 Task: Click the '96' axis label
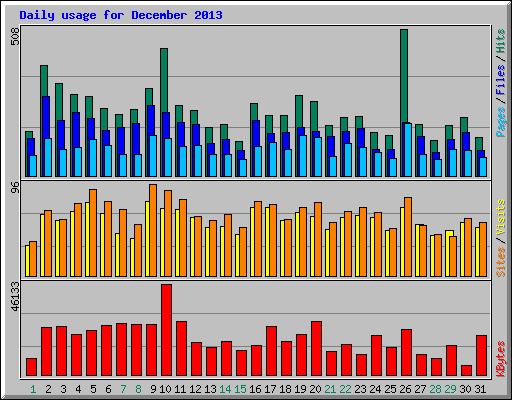(x=15, y=188)
